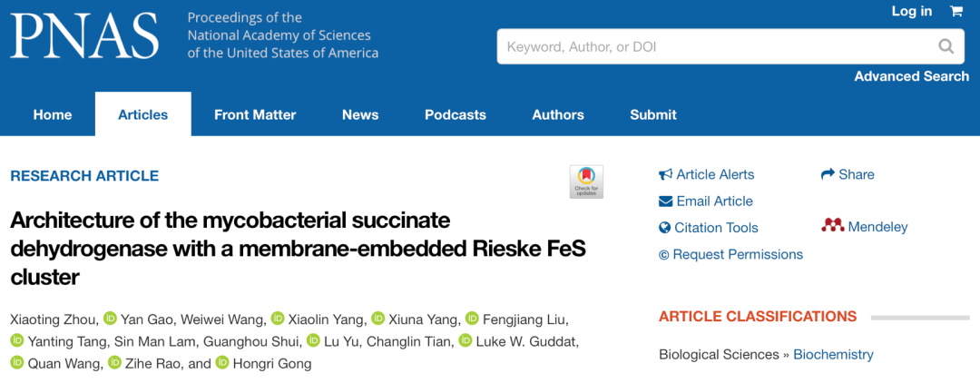This screenshot has width=980, height=383.
Task: Click the Log in link
Action: (x=911, y=11)
